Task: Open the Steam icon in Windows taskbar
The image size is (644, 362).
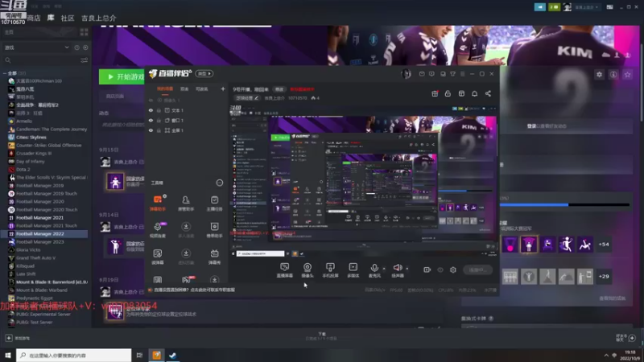Action: coord(173,355)
